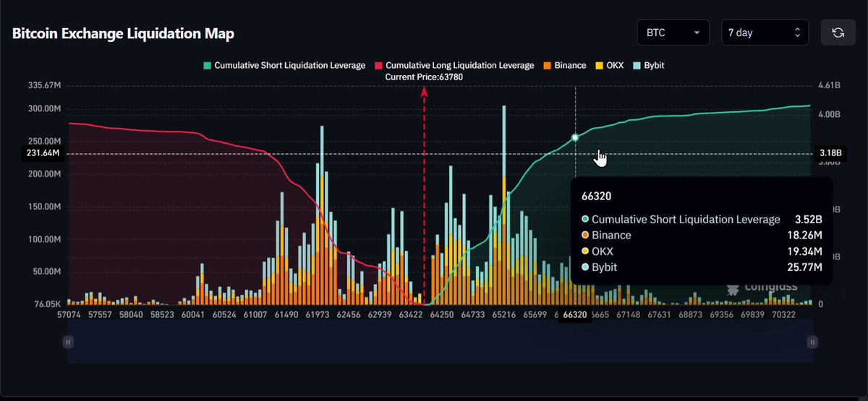Click the 4.61B right axis label
The width and height of the screenshot is (868, 401).
coord(829,86)
